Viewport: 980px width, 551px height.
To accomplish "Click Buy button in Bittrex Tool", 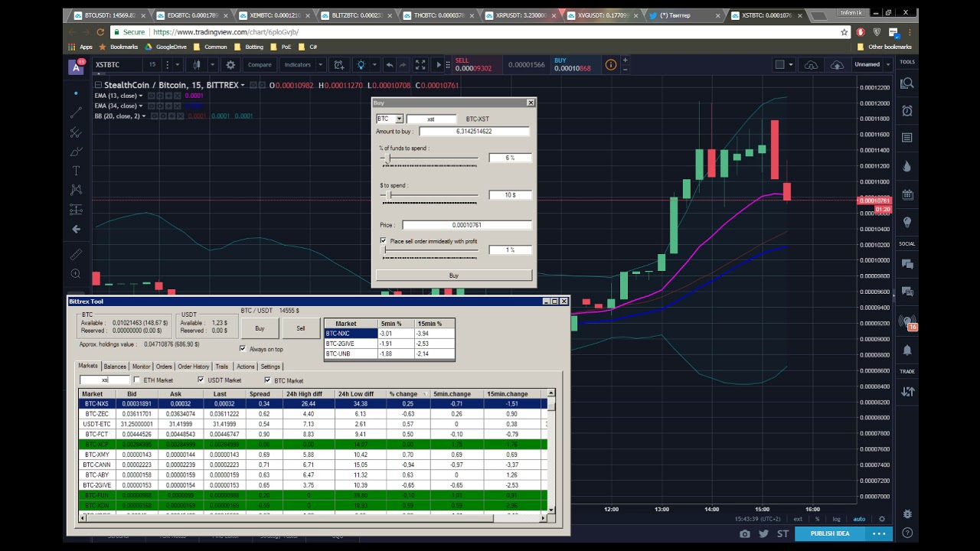I will (x=260, y=328).
